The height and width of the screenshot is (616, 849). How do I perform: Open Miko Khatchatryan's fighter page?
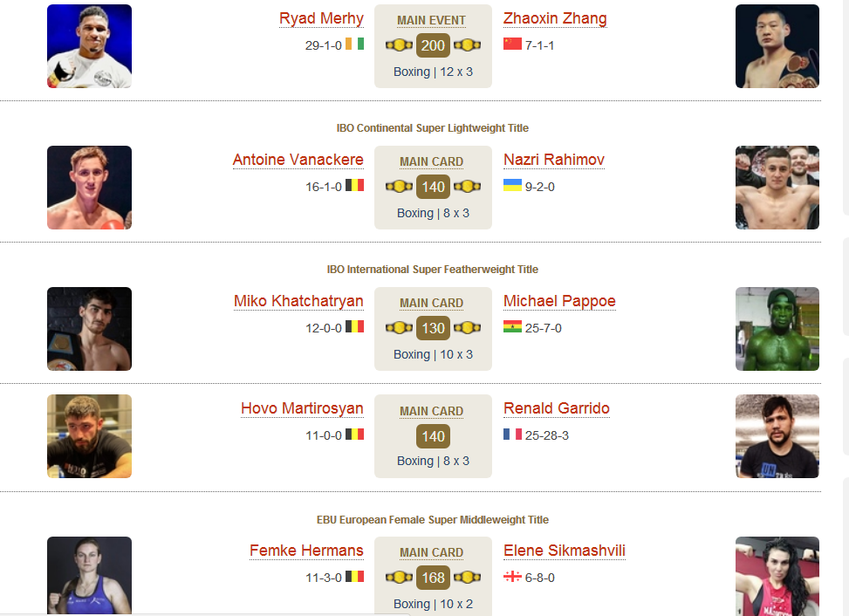tap(298, 301)
